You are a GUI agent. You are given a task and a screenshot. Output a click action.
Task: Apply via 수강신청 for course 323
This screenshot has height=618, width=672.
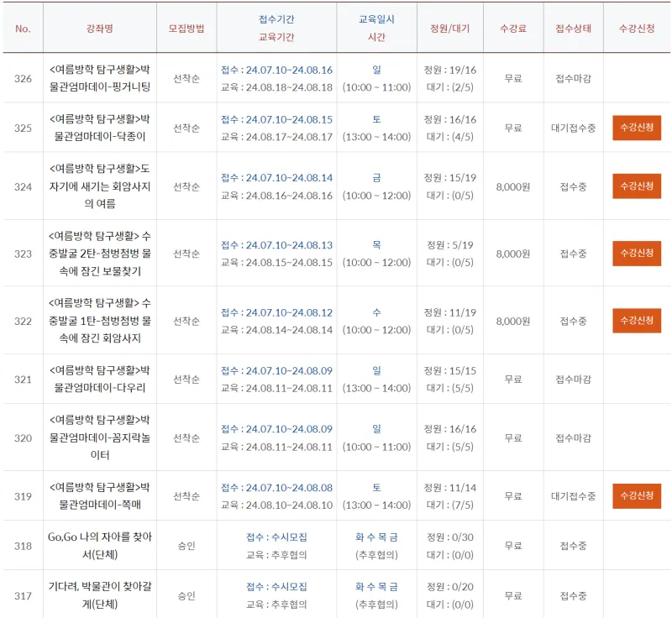click(x=637, y=253)
